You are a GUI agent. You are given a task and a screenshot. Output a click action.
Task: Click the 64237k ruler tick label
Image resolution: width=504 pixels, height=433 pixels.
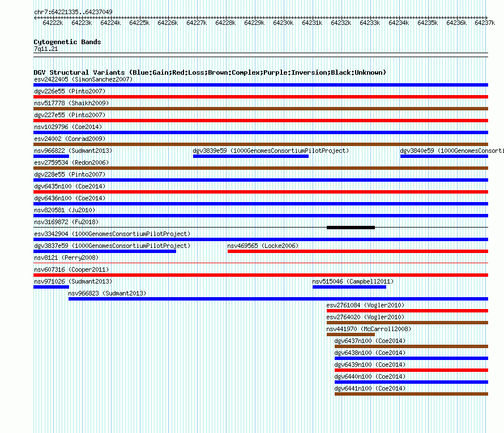(485, 23)
